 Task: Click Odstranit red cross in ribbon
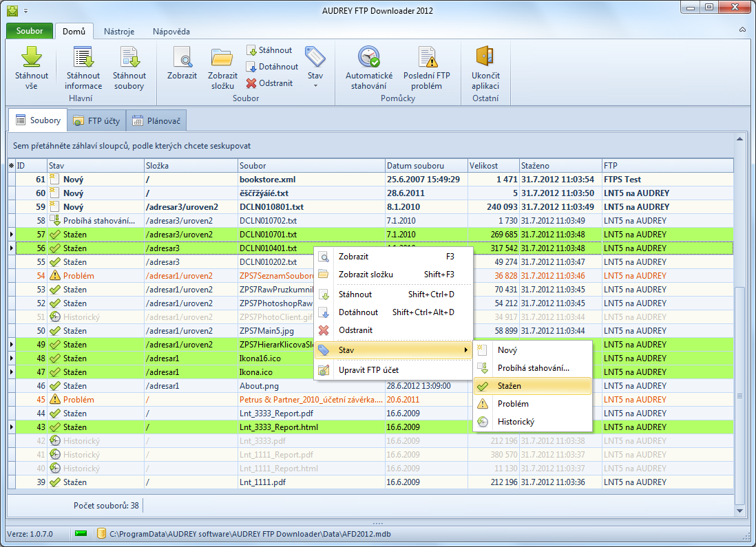coord(270,83)
